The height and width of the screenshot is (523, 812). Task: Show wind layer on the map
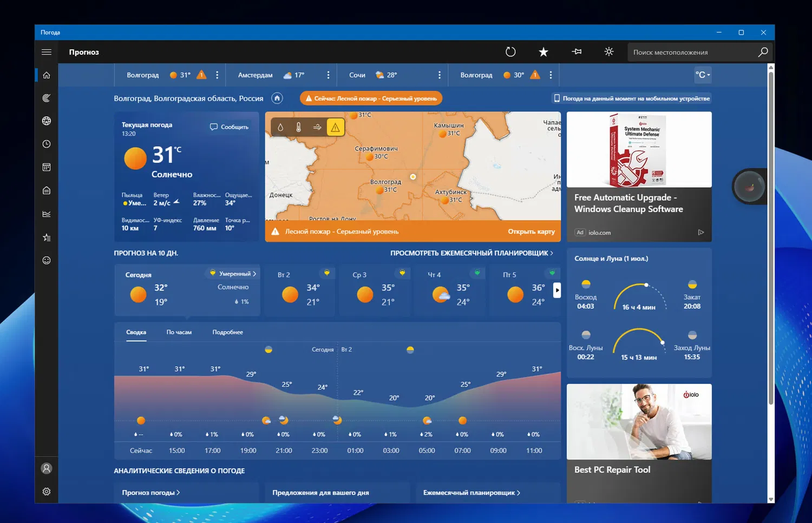click(x=317, y=127)
